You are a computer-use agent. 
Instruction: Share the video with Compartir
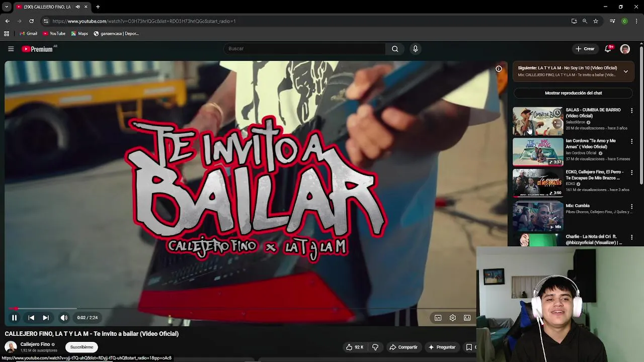[x=404, y=347]
